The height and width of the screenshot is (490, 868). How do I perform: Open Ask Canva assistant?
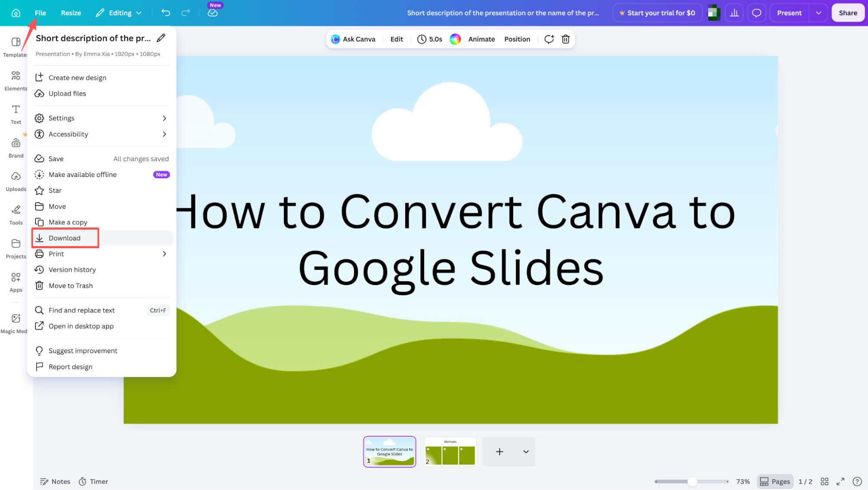click(353, 39)
